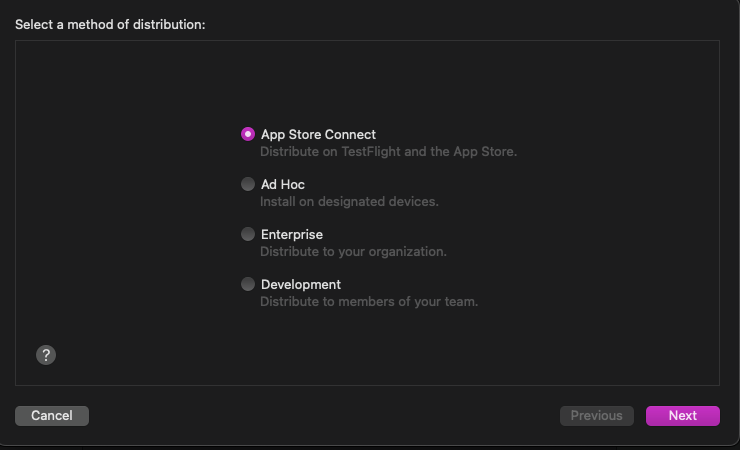Open help with the question mark icon

pyautogui.click(x=46, y=355)
